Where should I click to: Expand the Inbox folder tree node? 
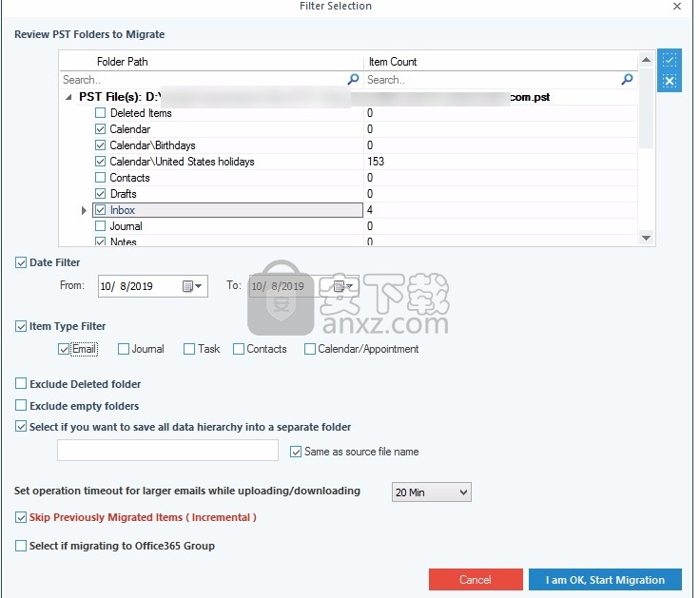84,210
